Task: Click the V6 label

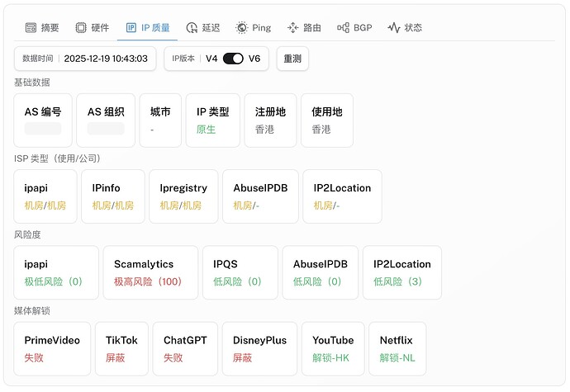Action: tap(254, 59)
